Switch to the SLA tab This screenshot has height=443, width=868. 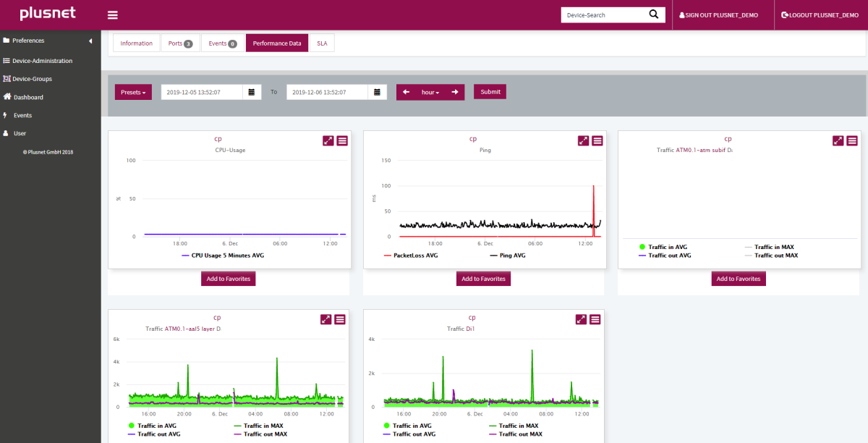tap(322, 43)
